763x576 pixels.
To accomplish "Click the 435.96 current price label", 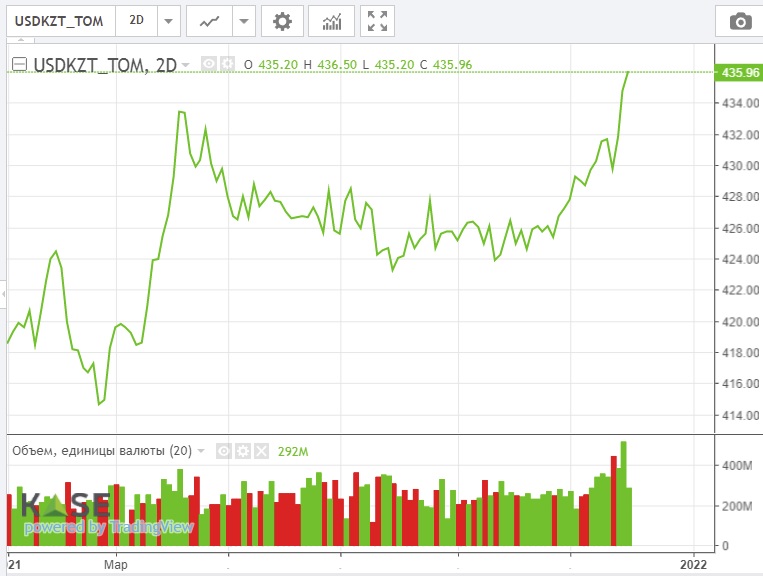I will 740,72.
